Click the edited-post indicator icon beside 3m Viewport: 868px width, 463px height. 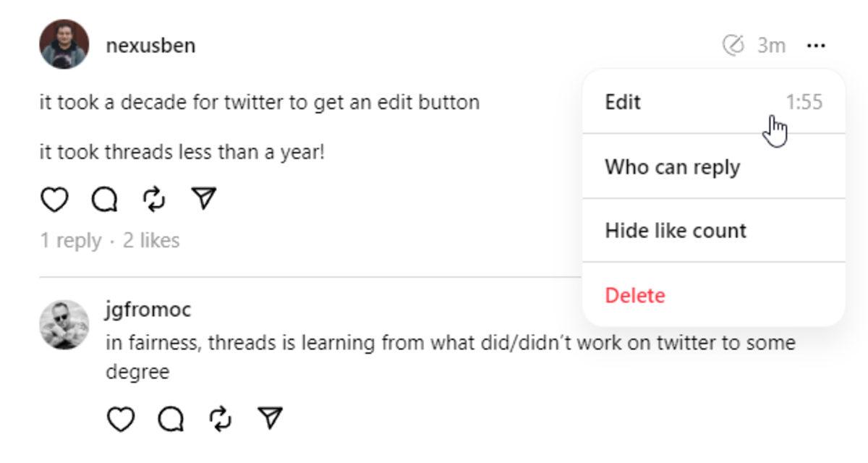coord(733,46)
